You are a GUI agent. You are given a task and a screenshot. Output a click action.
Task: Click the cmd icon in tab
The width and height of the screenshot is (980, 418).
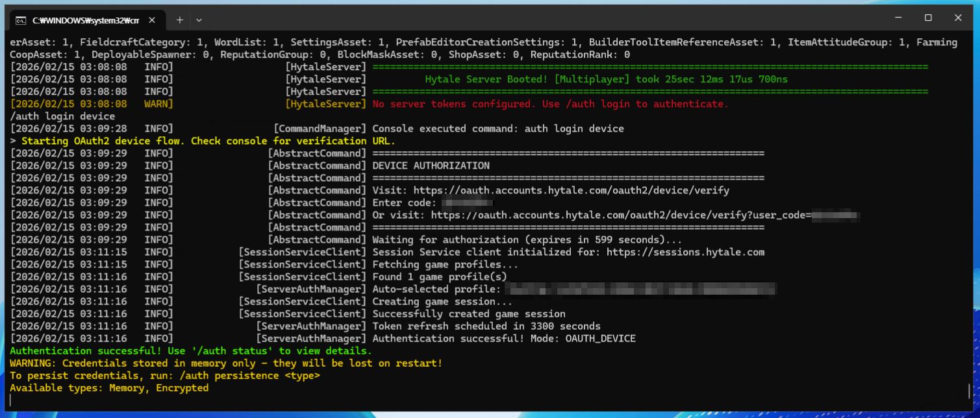21,20
